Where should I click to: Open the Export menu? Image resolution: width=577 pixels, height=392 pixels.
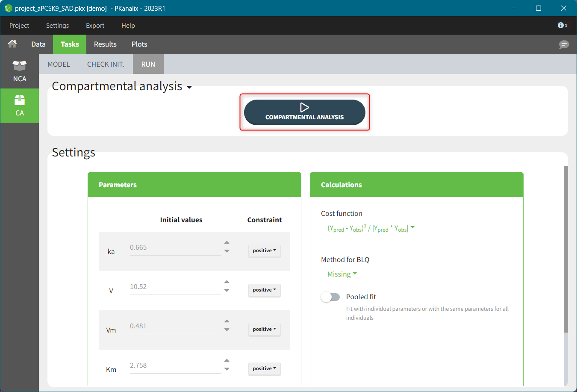(x=95, y=26)
